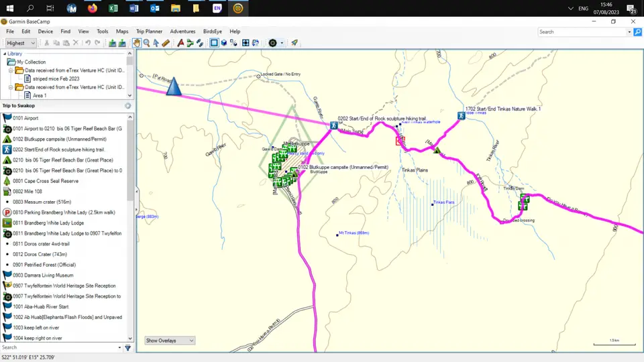Collapse the first eTrex Venture HC folder
The image size is (644, 362).
11,70
